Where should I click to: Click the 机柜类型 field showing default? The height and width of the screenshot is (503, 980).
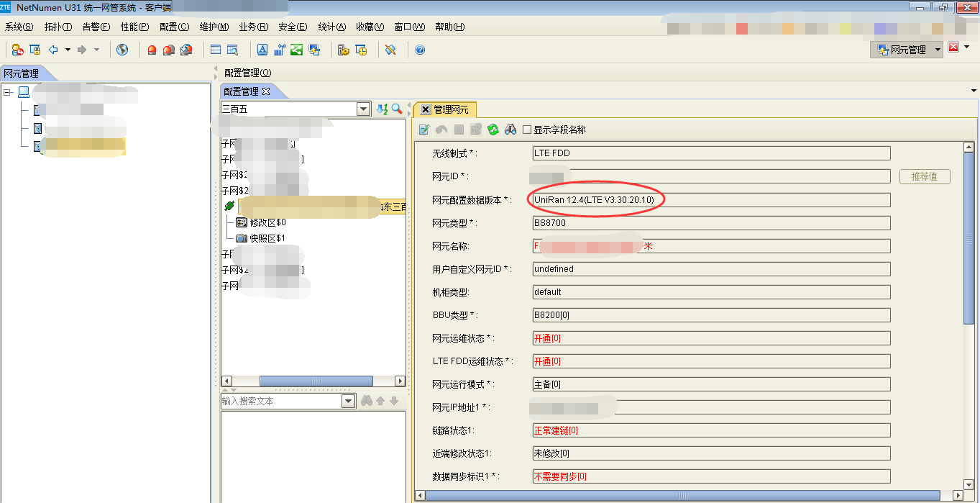pos(711,292)
